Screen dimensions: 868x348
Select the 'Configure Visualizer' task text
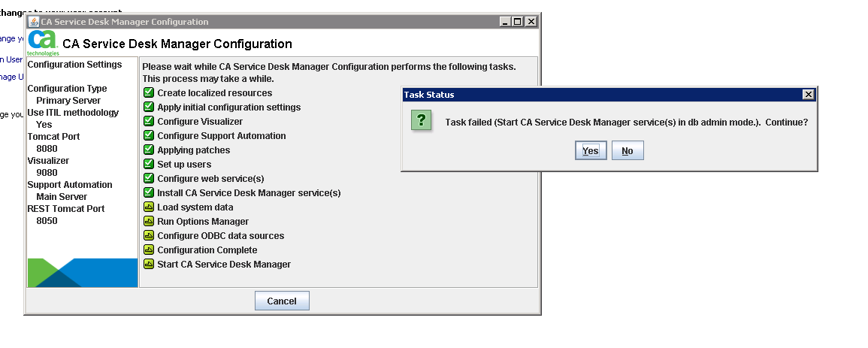tap(200, 122)
